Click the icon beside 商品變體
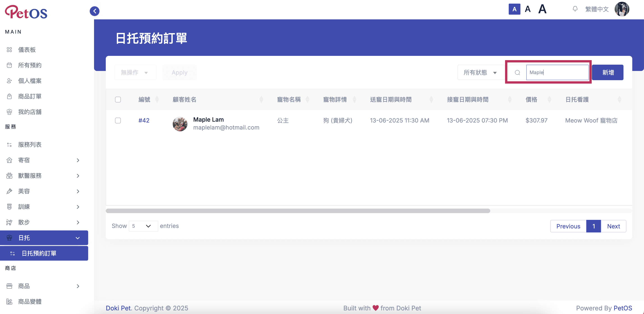The width and height of the screenshot is (644, 314). 9,302
